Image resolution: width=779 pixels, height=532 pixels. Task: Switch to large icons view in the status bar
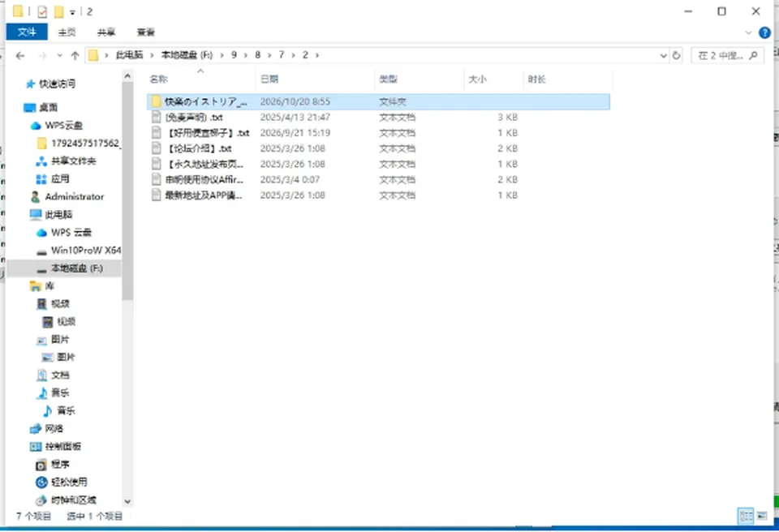762,516
